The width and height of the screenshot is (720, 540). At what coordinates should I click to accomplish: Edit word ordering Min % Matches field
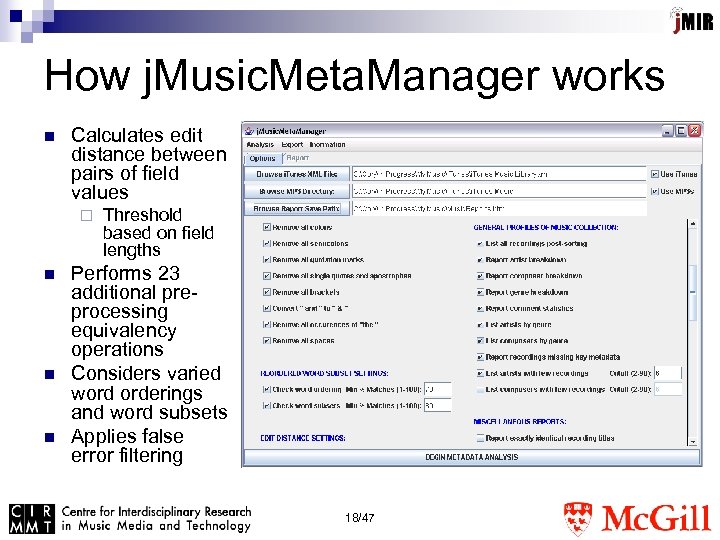click(x=438, y=389)
